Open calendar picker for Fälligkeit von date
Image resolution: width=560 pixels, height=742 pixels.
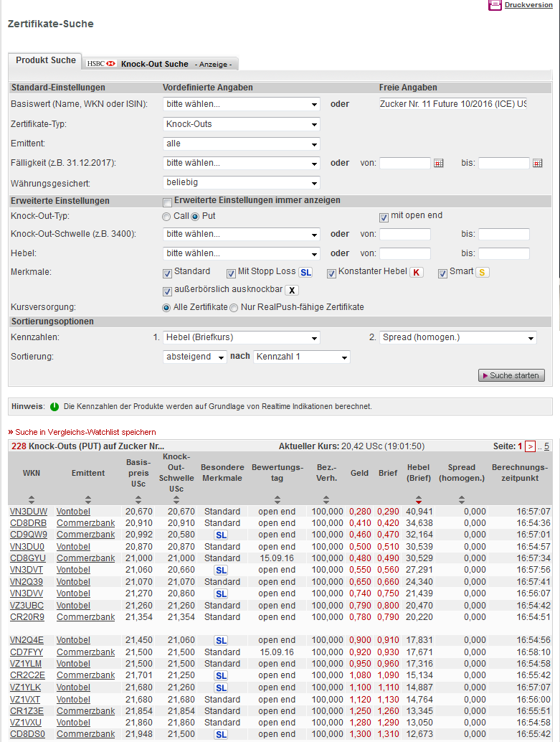click(x=439, y=164)
